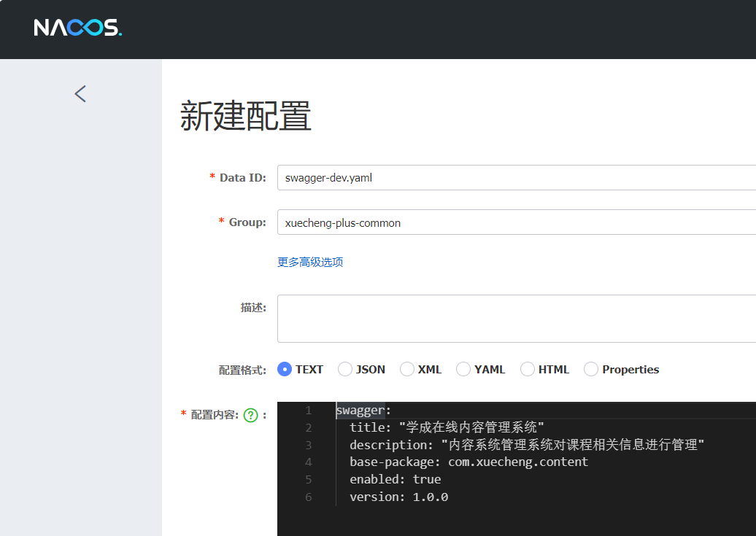Viewport: 756px width, 536px height.
Task: Select the HTML format radio button
Action: tap(528, 369)
